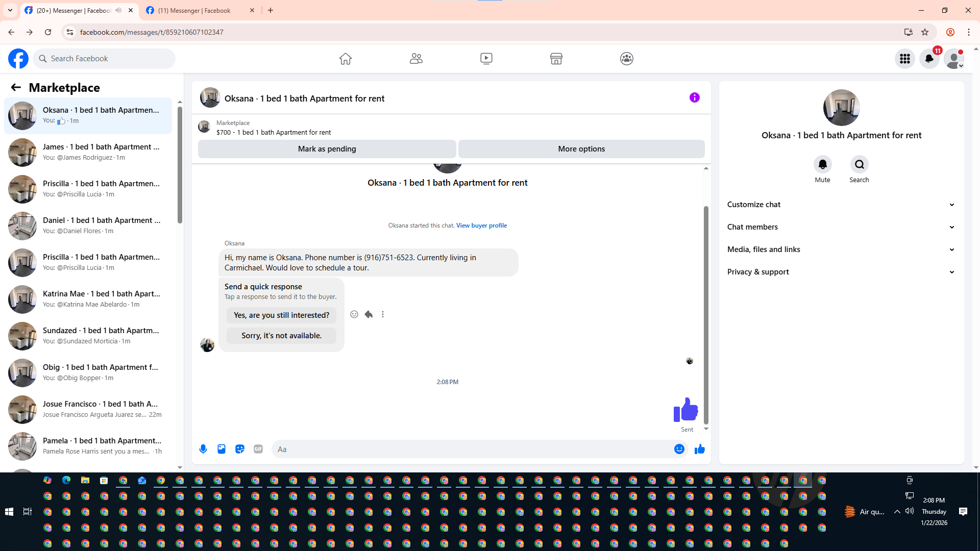Show hidden system tray icons
980x551 pixels.
897,512
